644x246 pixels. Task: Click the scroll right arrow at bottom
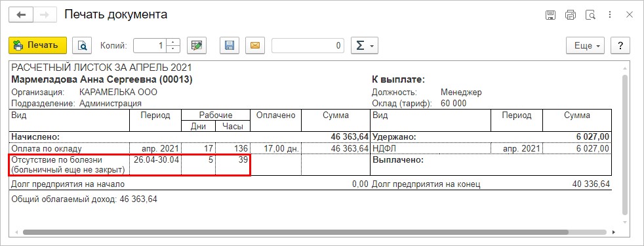tap(614, 232)
